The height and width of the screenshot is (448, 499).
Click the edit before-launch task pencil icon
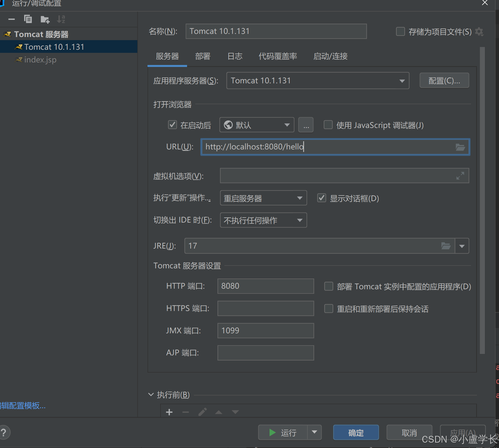point(202,412)
